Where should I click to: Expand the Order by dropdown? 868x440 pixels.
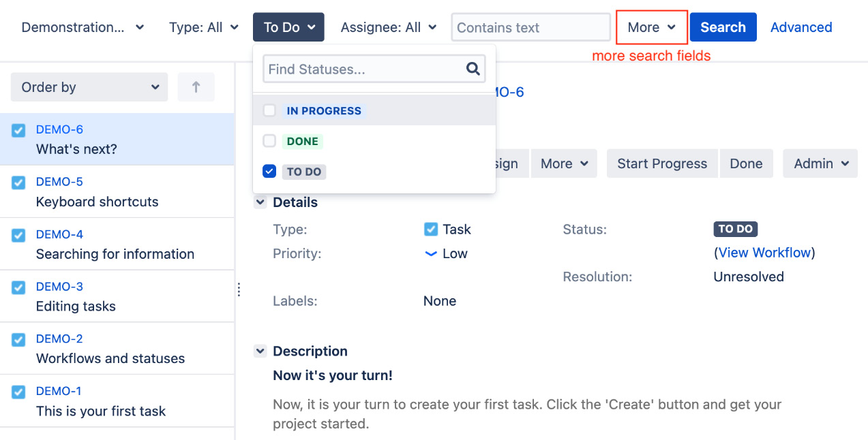click(x=89, y=87)
